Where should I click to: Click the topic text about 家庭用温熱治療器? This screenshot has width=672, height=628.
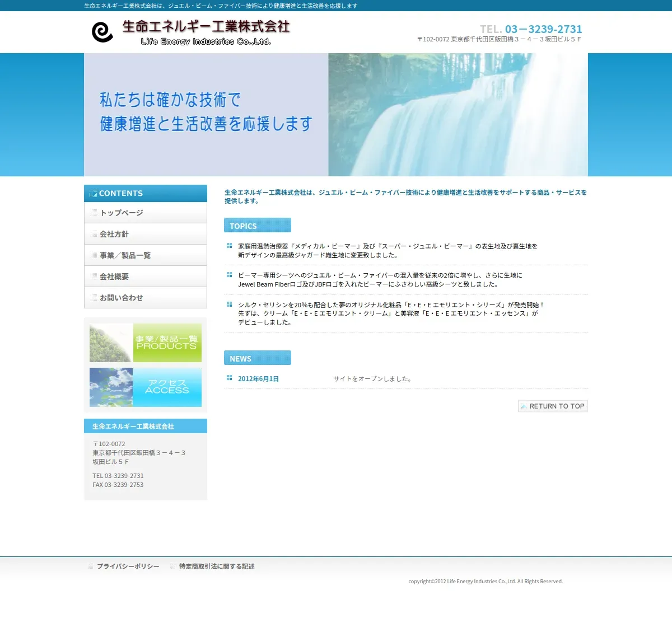tap(388, 251)
